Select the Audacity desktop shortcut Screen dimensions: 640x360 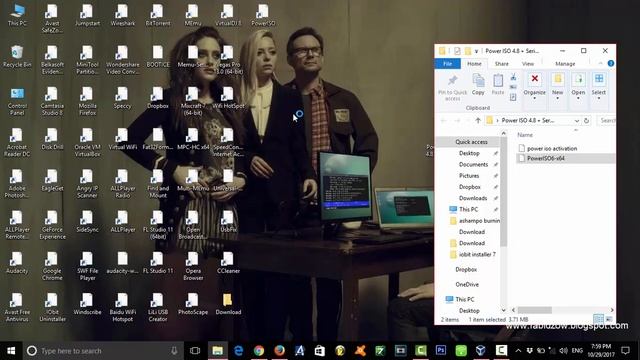tap(17, 262)
